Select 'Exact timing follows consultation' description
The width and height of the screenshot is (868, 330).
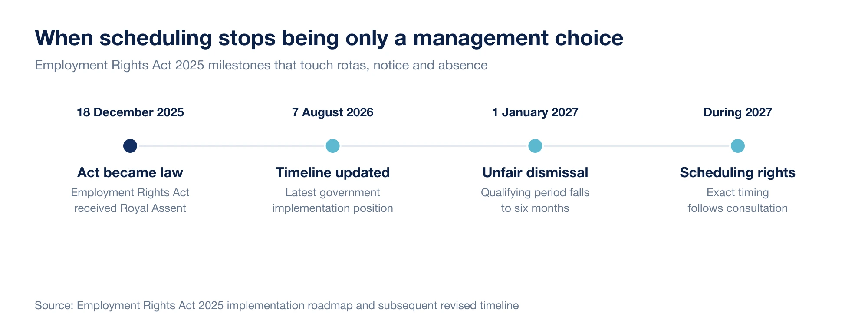(x=738, y=200)
